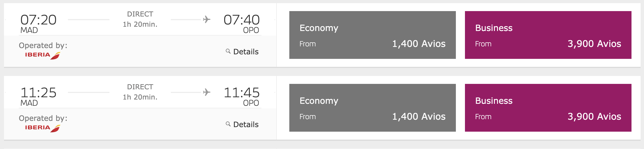Click the airplane icon on the 11:25 flight
The width and height of the screenshot is (644, 149).
(x=207, y=92)
